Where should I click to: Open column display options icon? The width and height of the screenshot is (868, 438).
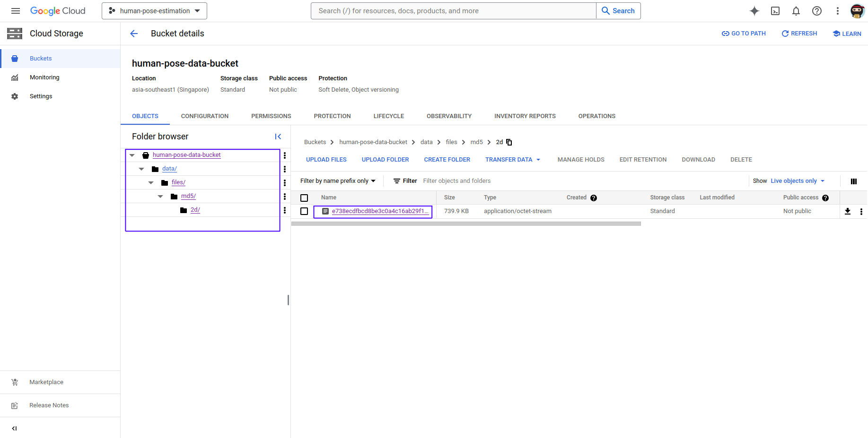pyautogui.click(x=854, y=181)
